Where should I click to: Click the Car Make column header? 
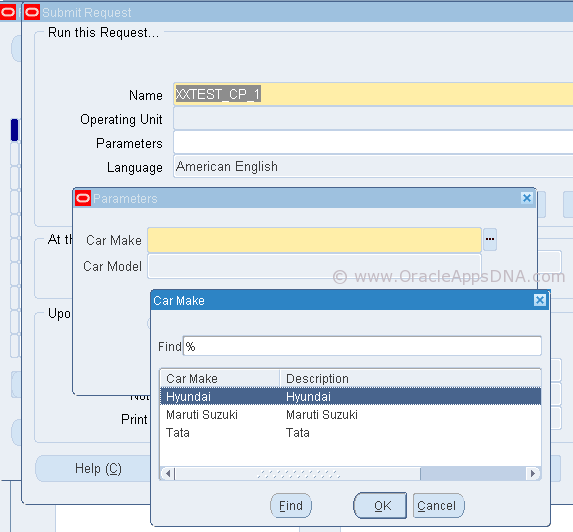click(x=220, y=378)
